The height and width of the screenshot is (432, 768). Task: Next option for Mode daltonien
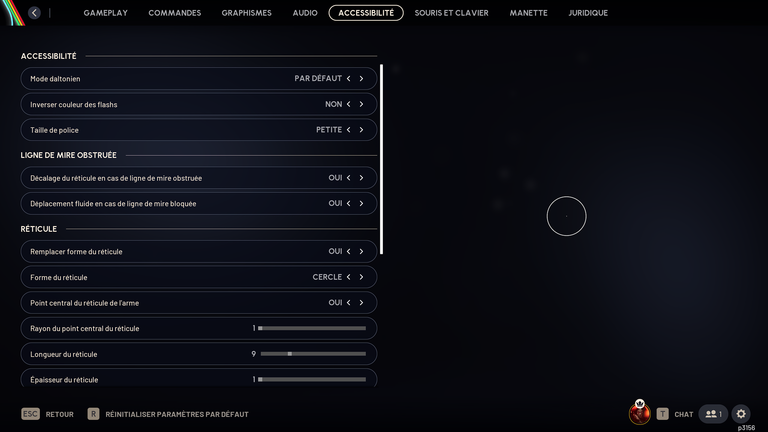[361, 78]
